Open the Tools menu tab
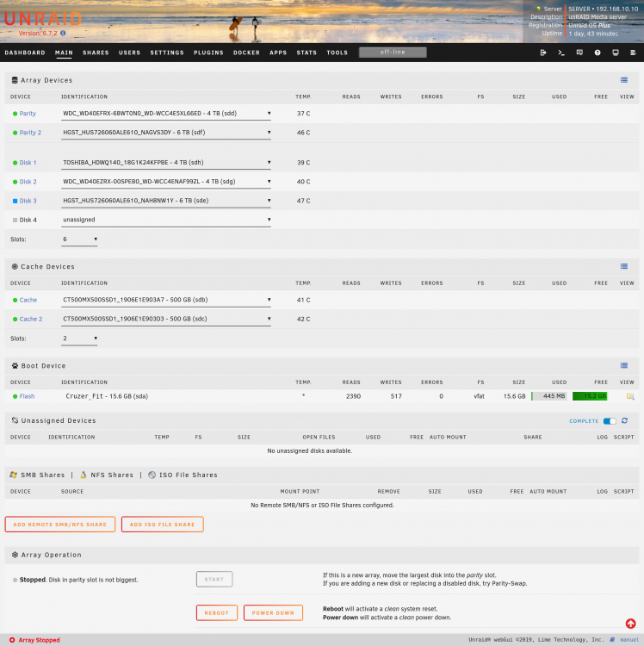644x646 pixels. point(337,53)
